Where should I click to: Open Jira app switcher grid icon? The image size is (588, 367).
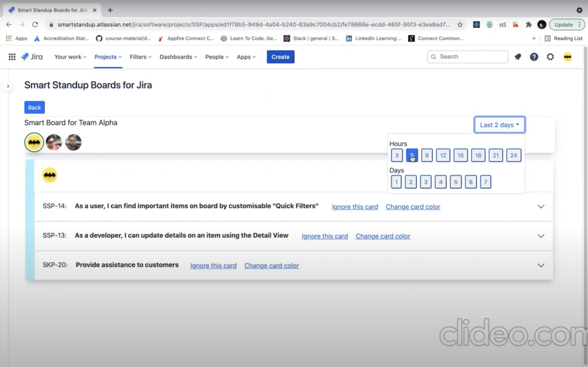[12, 57]
